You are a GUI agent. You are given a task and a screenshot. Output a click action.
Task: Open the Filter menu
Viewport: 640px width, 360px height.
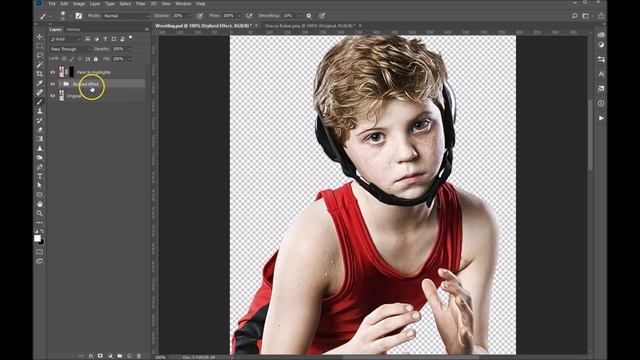pyautogui.click(x=140, y=4)
